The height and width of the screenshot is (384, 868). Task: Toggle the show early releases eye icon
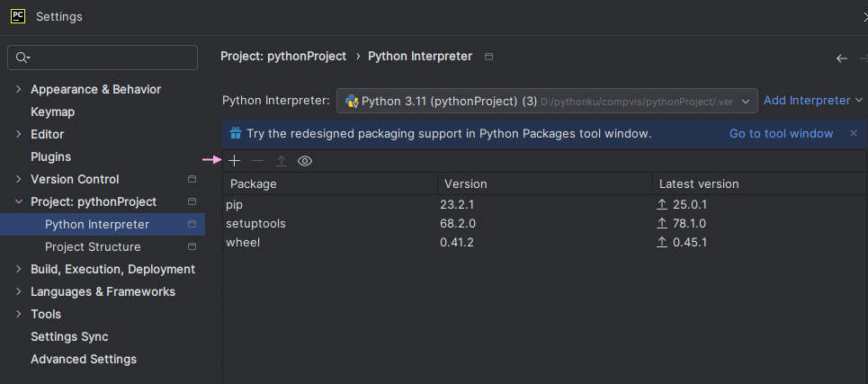point(305,161)
